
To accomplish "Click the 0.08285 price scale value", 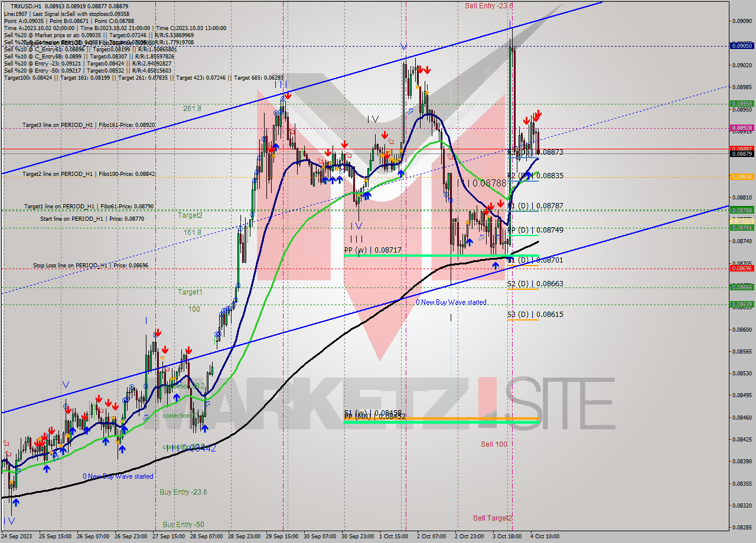I will click(742, 527).
